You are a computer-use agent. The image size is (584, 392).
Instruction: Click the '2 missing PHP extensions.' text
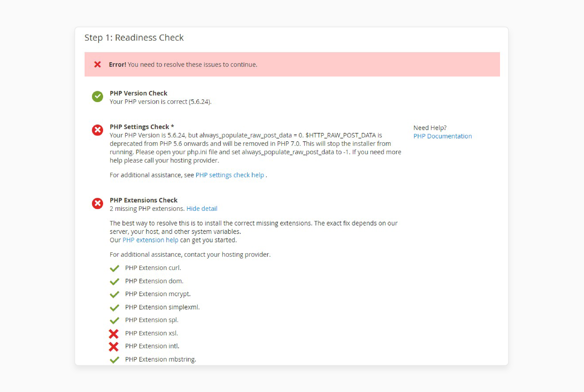click(x=147, y=208)
